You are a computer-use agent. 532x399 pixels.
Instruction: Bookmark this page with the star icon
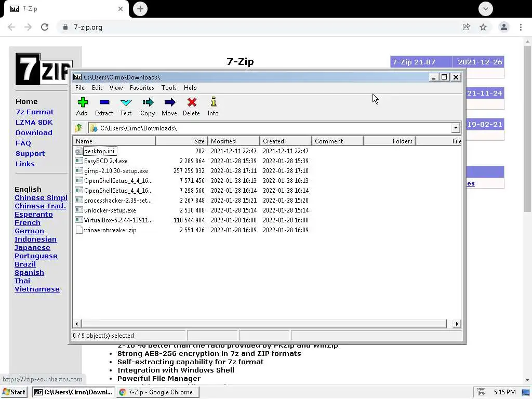(x=483, y=27)
